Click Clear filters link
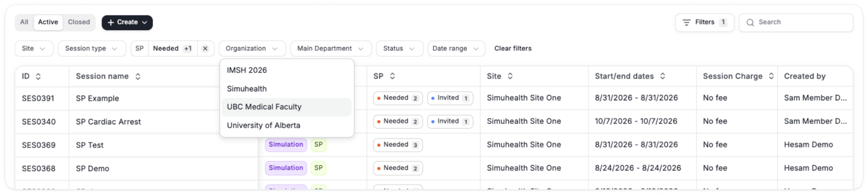This screenshot has height=195, width=868. pyautogui.click(x=513, y=49)
